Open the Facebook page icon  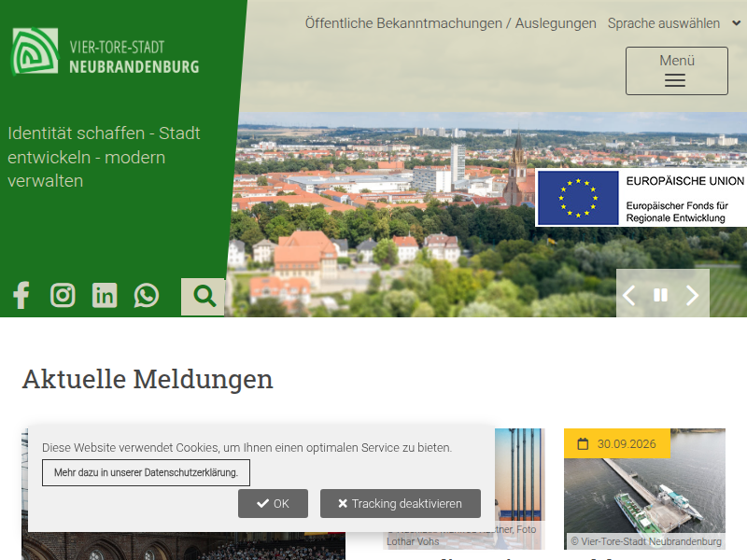21,295
